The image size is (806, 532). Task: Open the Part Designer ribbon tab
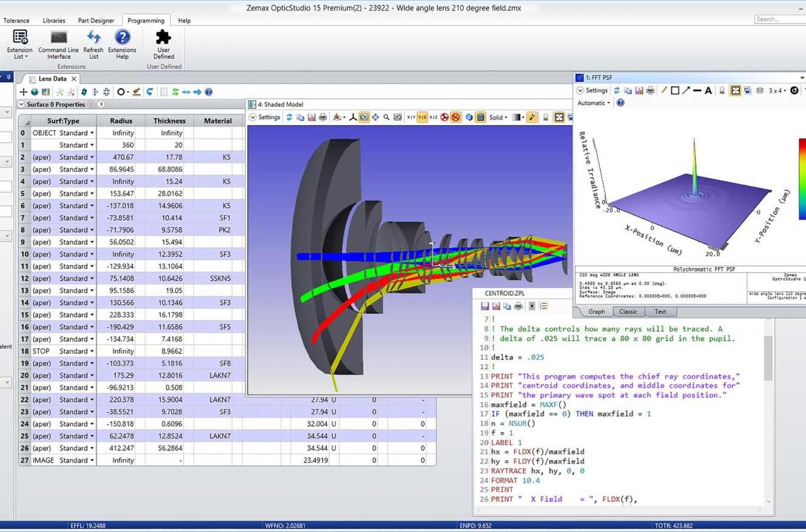[x=96, y=21]
